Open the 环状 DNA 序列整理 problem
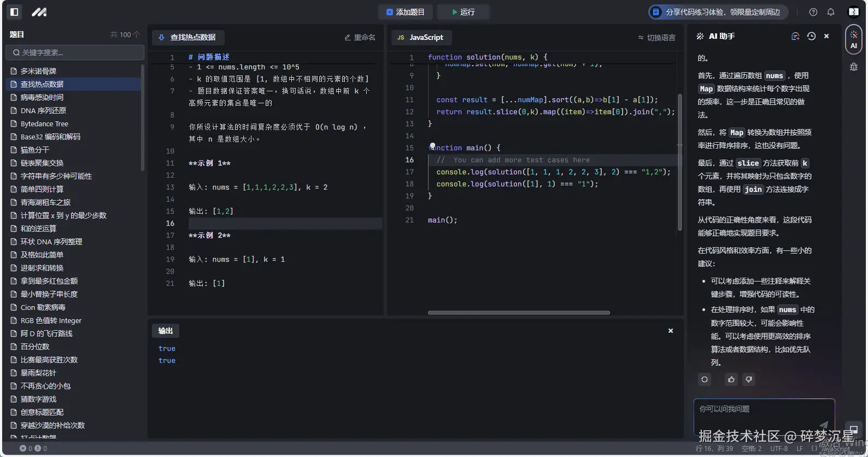The width and height of the screenshot is (868, 457). [x=73, y=242]
